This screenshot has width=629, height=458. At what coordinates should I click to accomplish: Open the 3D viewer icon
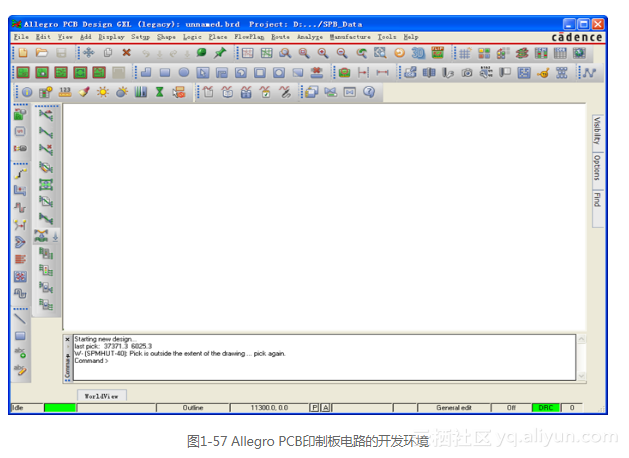418,53
